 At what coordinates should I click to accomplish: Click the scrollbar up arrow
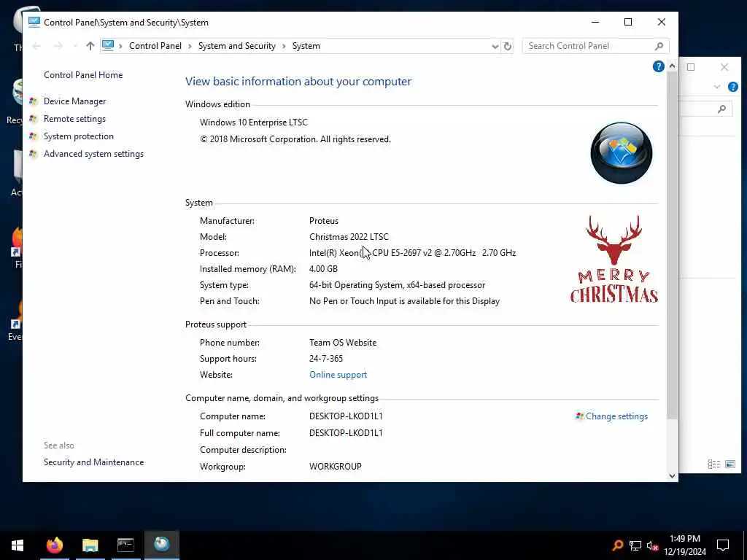[x=672, y=66]
